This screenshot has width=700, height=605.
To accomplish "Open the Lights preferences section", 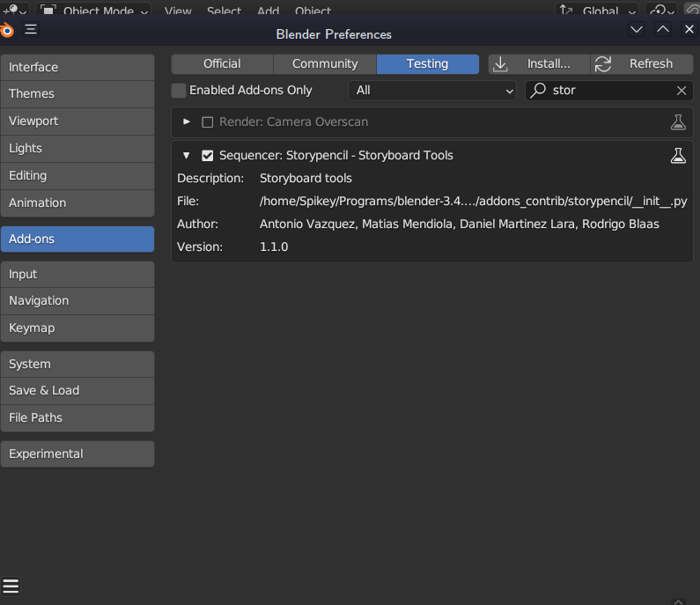I will pos(77,149).
